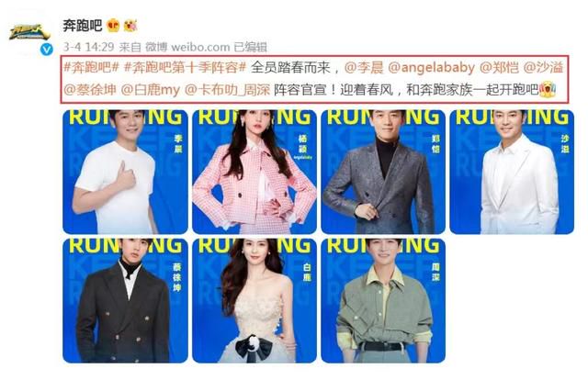View the 杨颖 poster in pink jacket
The image size is (588, 380).
pyautogui.click(x=254, y=172)
